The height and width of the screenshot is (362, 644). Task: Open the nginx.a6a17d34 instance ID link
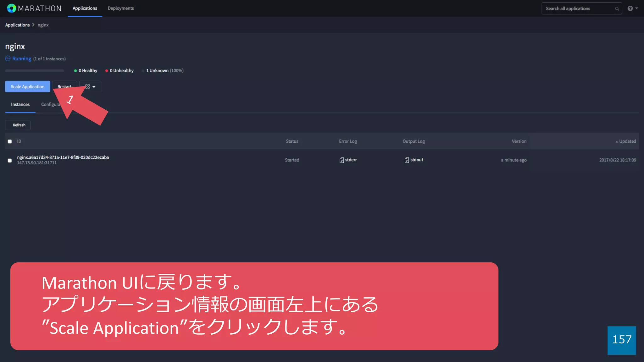63,157
